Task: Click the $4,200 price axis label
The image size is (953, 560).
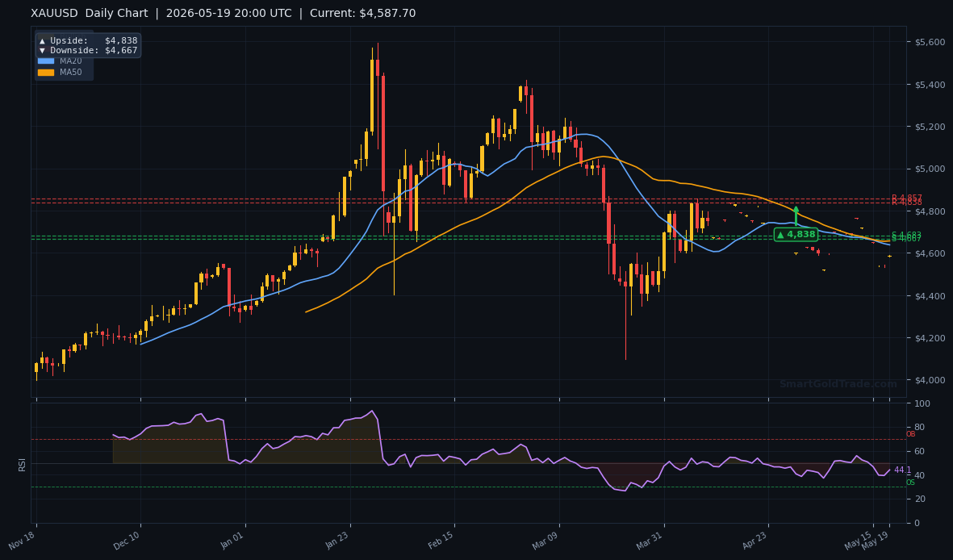Action: pyautogui.click(x=930, y=338)
